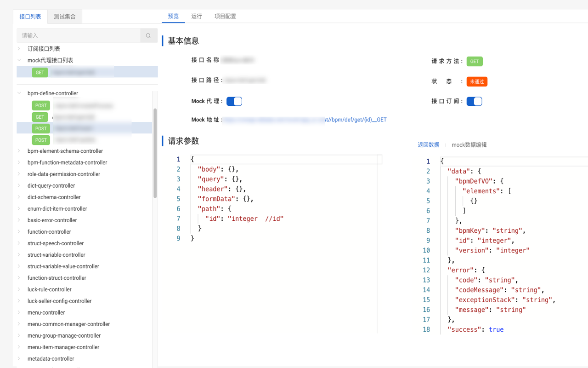This screenshot has width=588, height=368.
Task: Click the last POST badge under bpm-define-controller
Action: 40,140
